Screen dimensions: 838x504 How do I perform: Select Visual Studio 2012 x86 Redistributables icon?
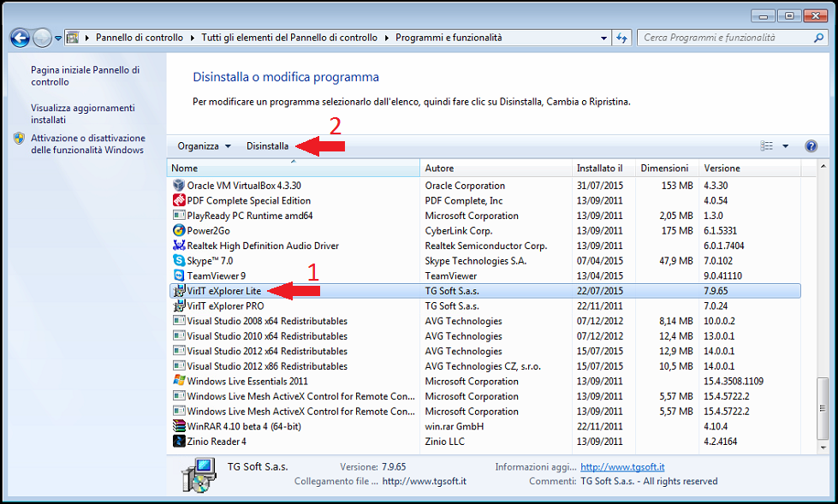[x=179, y=365]
